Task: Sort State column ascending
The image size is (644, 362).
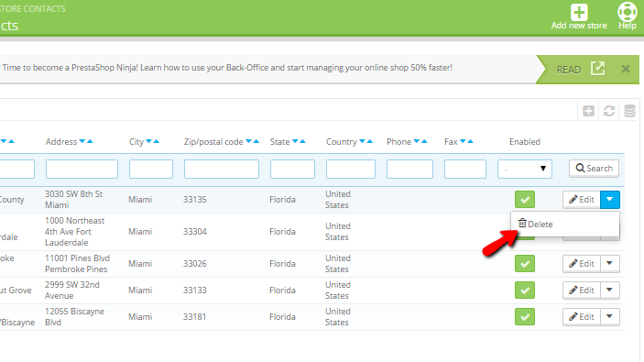Action: pos(302,141)
